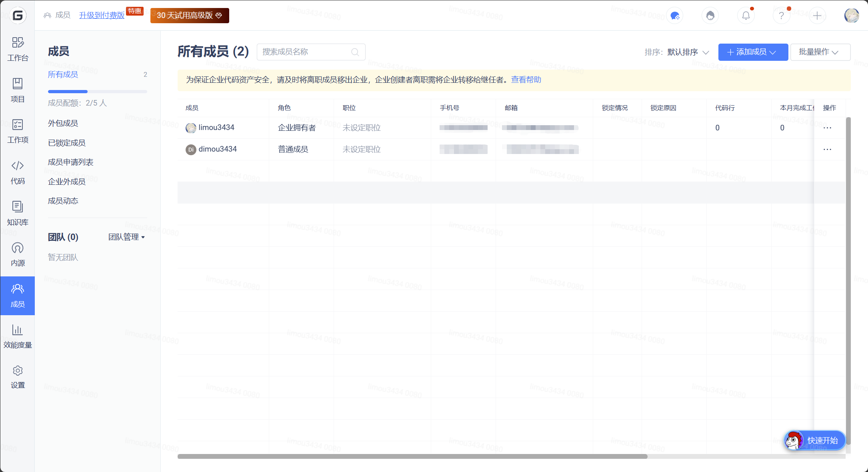Select 成员申请列表 in members menu
This screenshot has height=472, width=868.
click(x=70, y=162)
